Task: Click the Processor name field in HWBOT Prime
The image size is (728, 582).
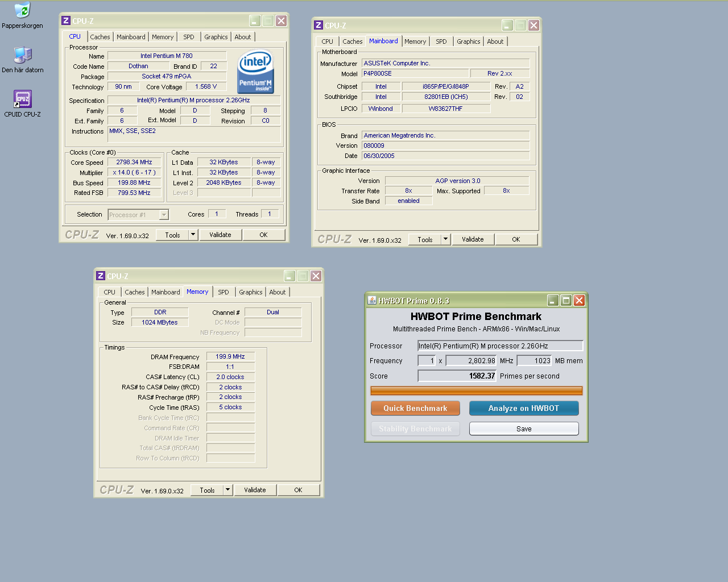Action: (x=500, y=346)
